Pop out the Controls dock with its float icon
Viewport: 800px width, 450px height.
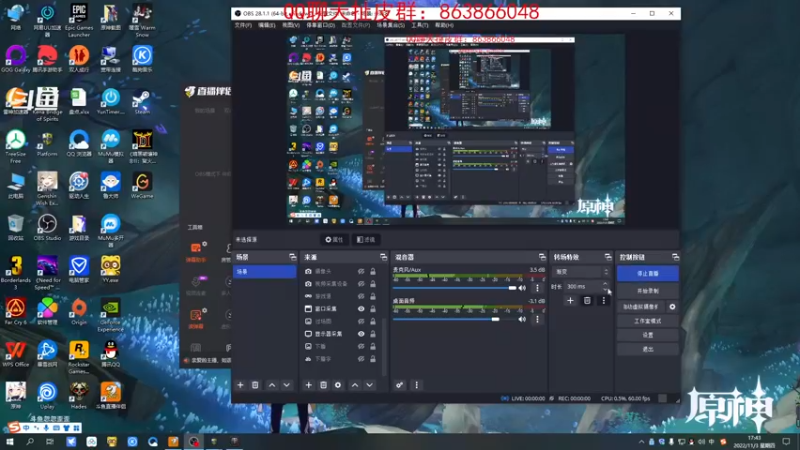click(675, 257)
